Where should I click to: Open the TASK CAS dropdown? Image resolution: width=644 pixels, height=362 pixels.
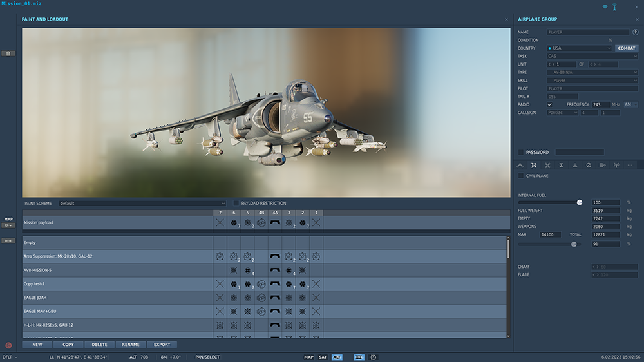coord(592,56)
